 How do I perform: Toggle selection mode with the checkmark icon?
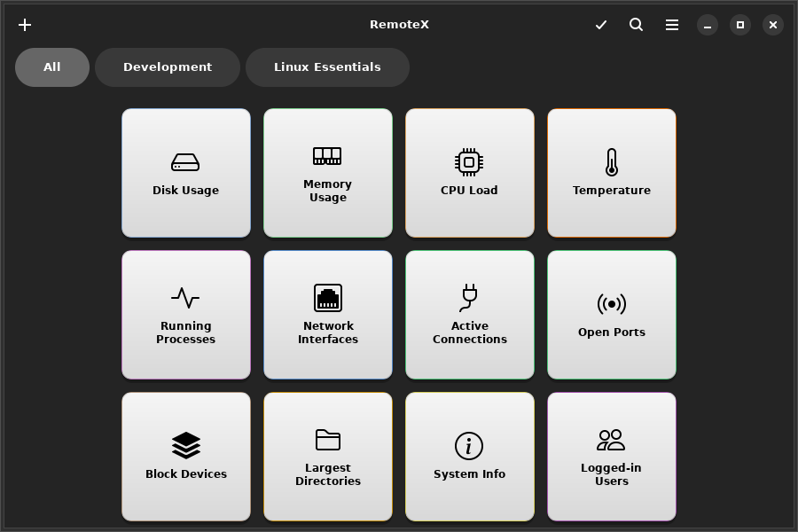[x=601, y=25]
